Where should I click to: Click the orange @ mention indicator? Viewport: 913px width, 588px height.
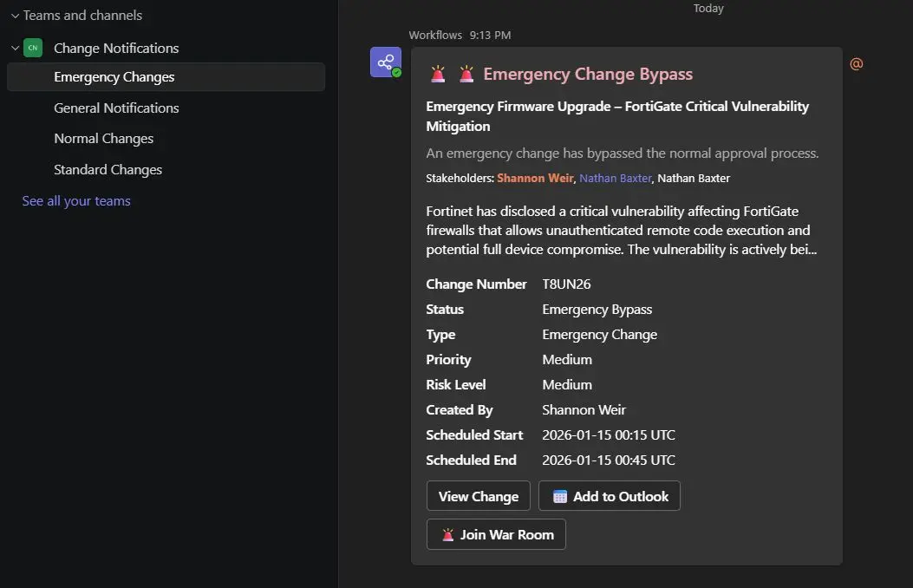point(856,64)
